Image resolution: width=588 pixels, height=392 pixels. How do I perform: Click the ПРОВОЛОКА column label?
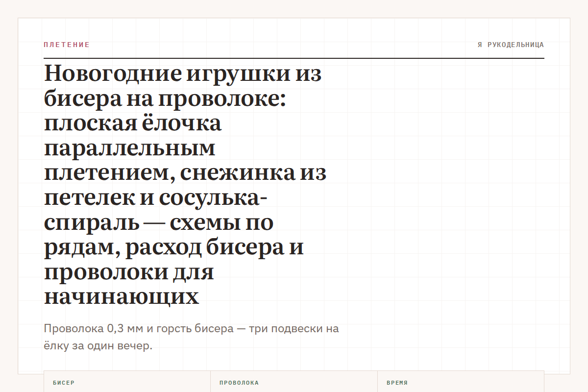(239, 383)
